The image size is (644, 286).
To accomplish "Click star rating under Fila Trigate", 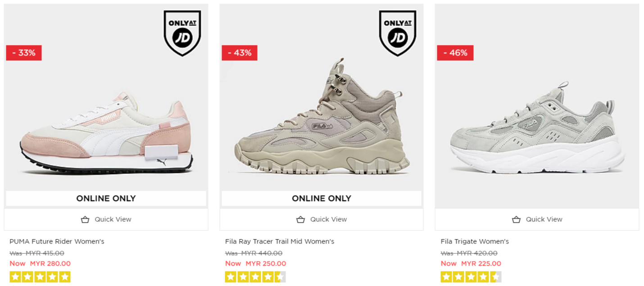I will (x=471, y=277).
